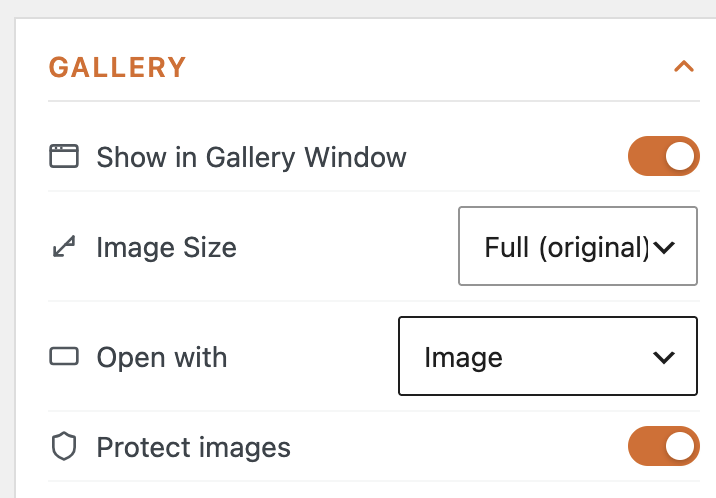
Task: Select the Image value text in combo box
Action: [463, 357]
